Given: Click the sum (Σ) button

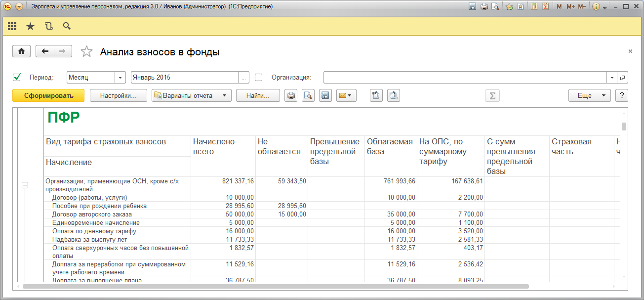Looking at the screenshot, I should pos(492,95).
